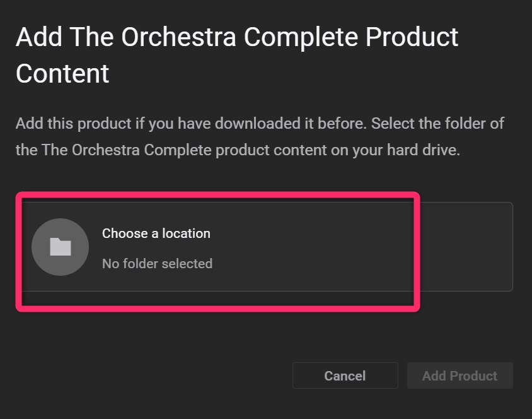Click the word "Content" in the heading
532x419 pixels.
pos(62,73)
